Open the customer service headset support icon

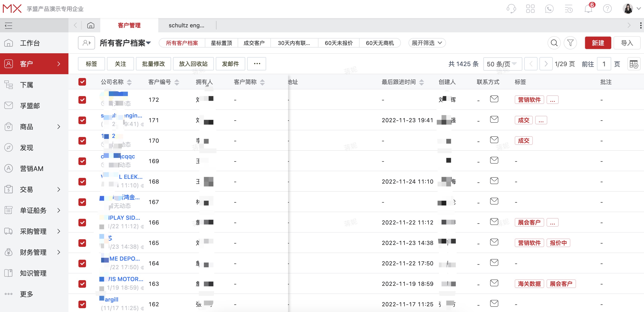[511, 9]
